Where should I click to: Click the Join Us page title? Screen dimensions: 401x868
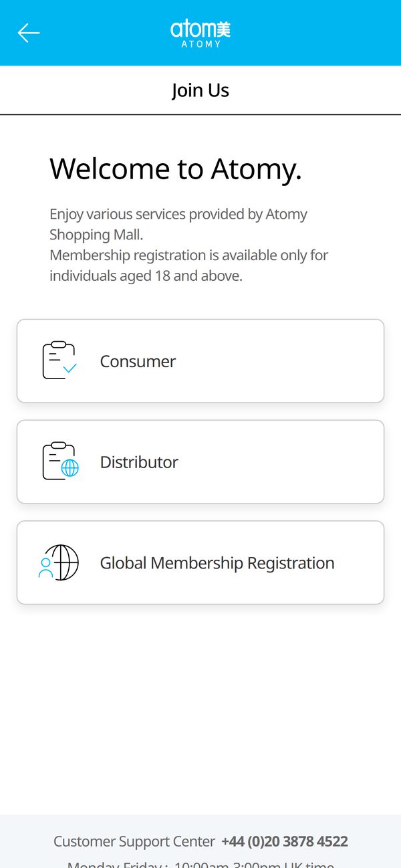(200, 90)
